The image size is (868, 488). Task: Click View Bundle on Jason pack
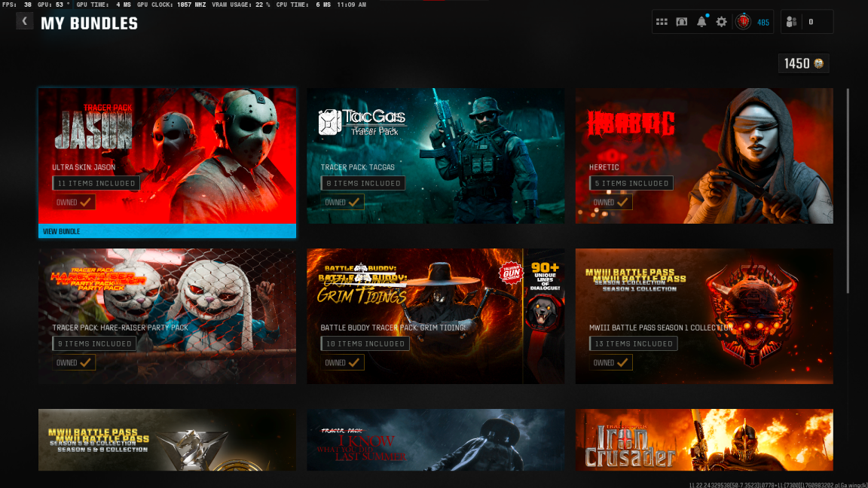click(167, 231)
